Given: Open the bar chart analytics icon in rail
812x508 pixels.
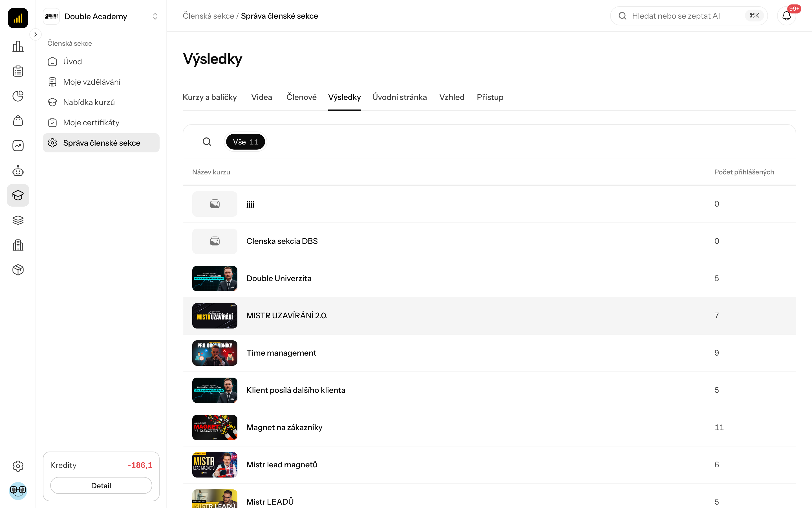Looking at the screenshot, I should pyautogui.click(x=18, y=46).
